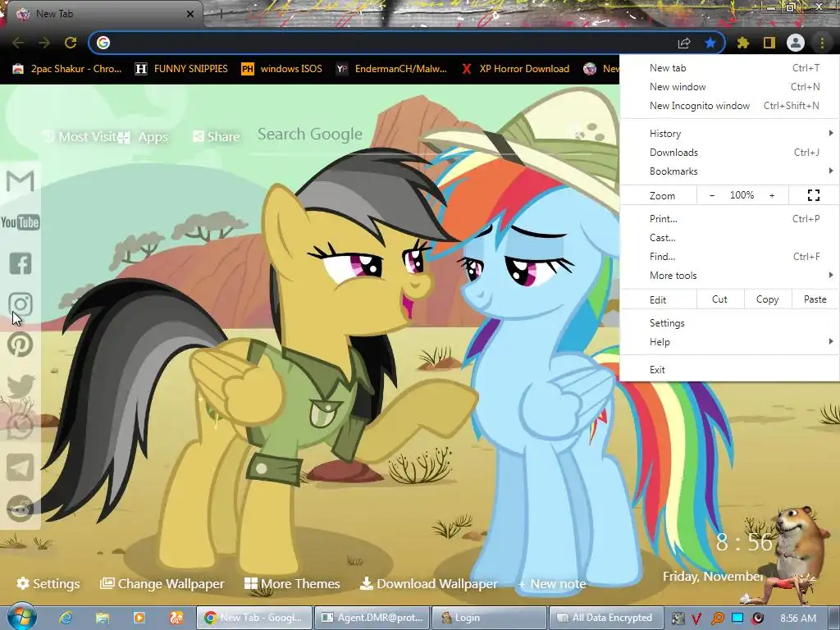
Task: Open Gmail from the sidebar
Action: pyautogui.click(x=21, y=181)
